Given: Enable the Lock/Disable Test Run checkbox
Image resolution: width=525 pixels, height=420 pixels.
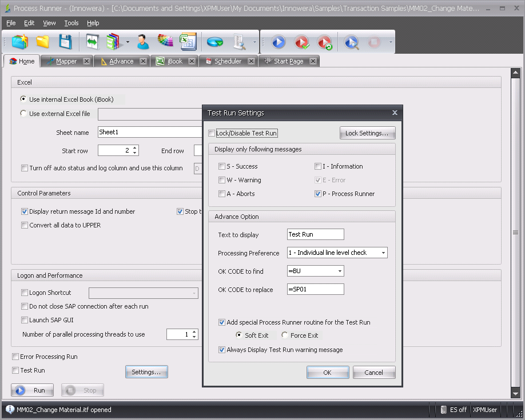Looking at the screenshot, I should pos(212,133).
